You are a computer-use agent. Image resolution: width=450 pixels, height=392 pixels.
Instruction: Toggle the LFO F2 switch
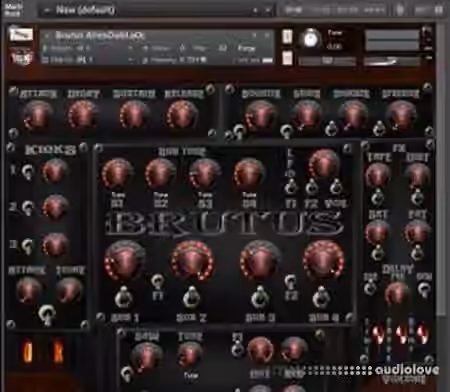[x=311, y=187]
